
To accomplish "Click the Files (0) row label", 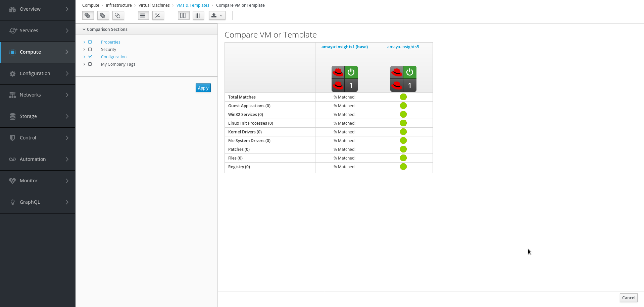I will coord(235,158).
